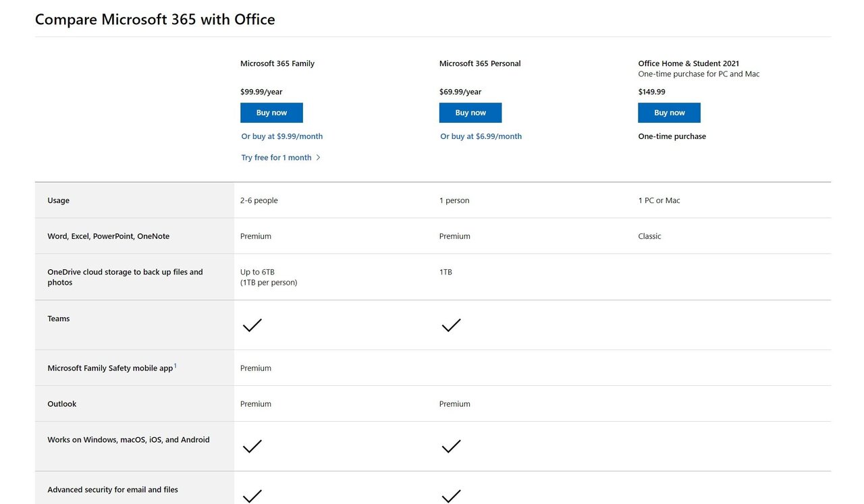Click the Family checkmark for Works on Windows row
This screenshot has width=864, height=504.
[x=252, y=446]
